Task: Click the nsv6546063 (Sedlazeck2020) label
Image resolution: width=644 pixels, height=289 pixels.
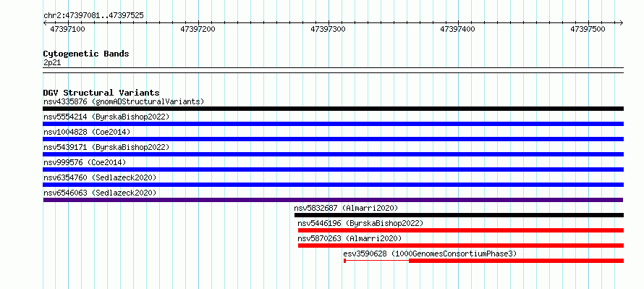Action: 100,193
